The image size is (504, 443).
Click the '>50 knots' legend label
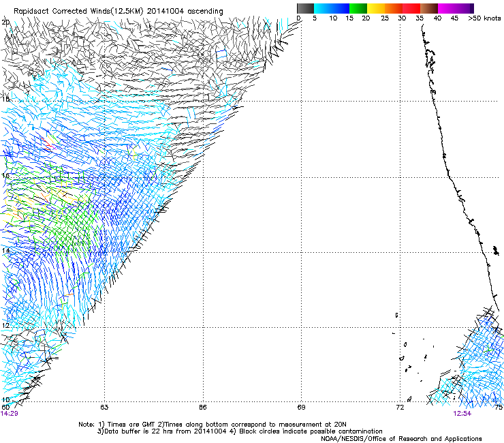point(484,18)
